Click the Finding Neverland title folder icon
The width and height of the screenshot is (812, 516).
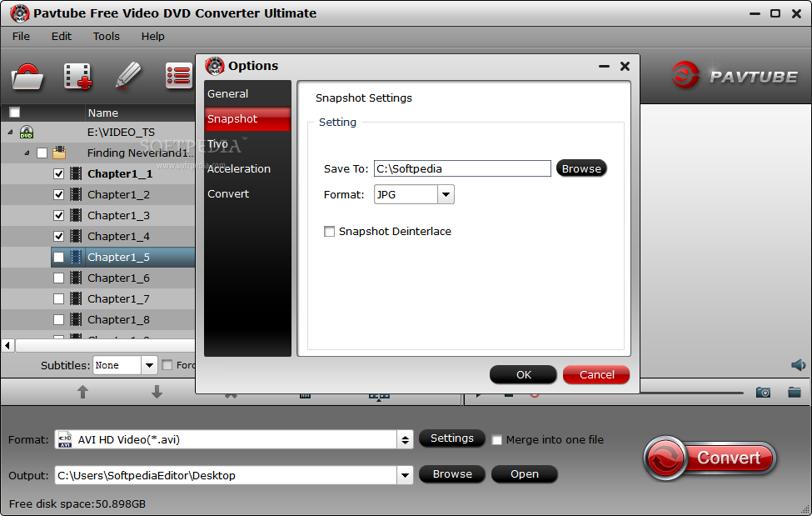pos(59,153)
